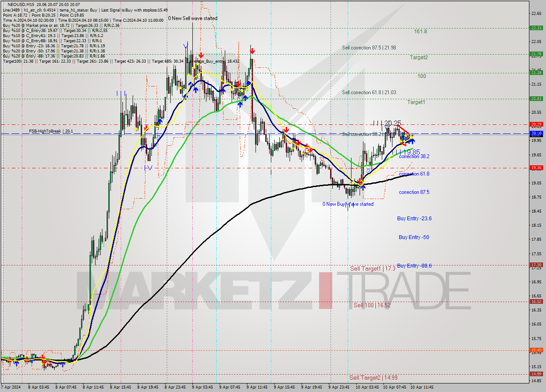The width and height of the screenshot is (546, 392).
Task: Click the '7 Apr 2024' date axis label
Action: pos(10,387)
